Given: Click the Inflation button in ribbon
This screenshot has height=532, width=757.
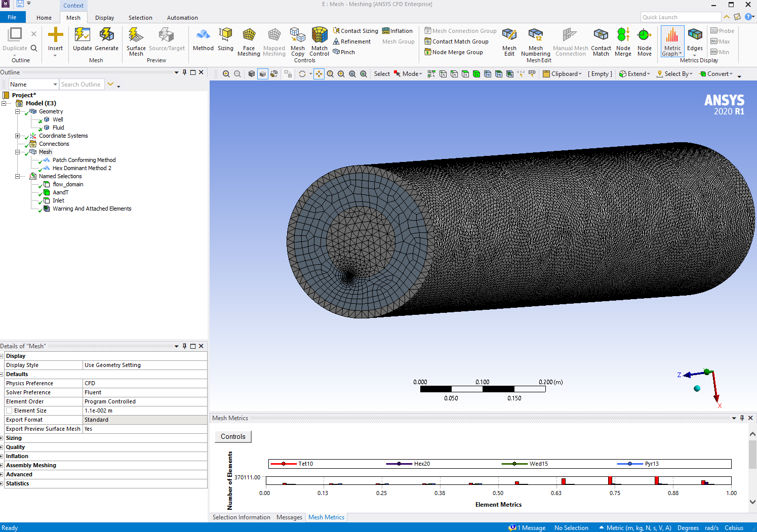Looking at the screenshot, I should 397,31.
